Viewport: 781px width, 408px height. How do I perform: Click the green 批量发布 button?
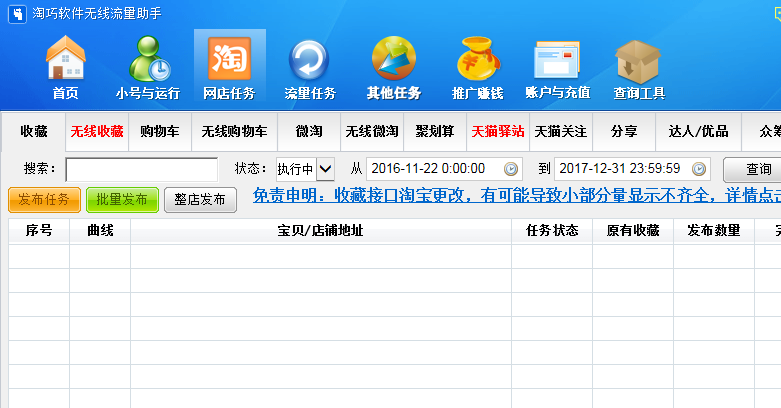tap(122, 200)
